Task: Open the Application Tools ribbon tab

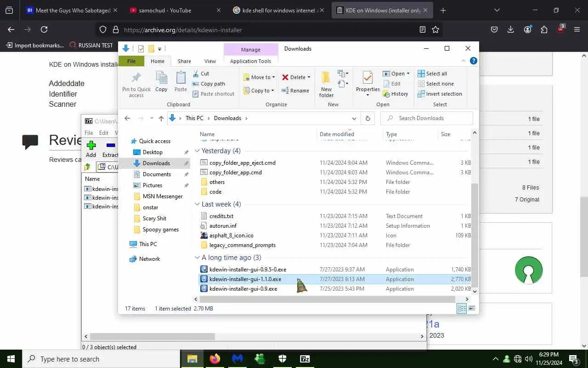Action: click(250, 61)
